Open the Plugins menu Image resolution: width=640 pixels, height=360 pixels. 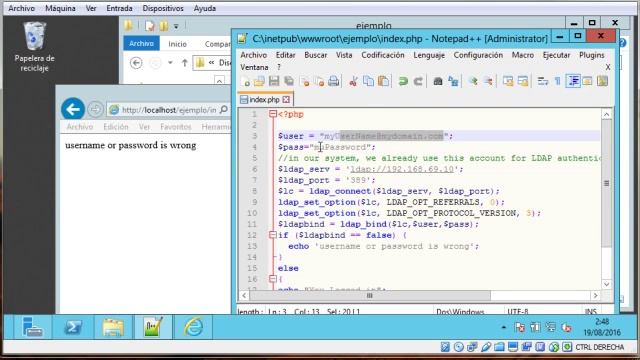592,55
